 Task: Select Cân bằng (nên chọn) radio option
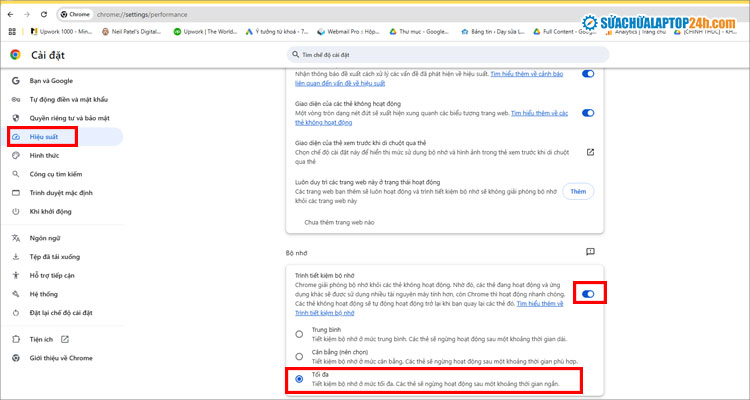coord(299,357)
